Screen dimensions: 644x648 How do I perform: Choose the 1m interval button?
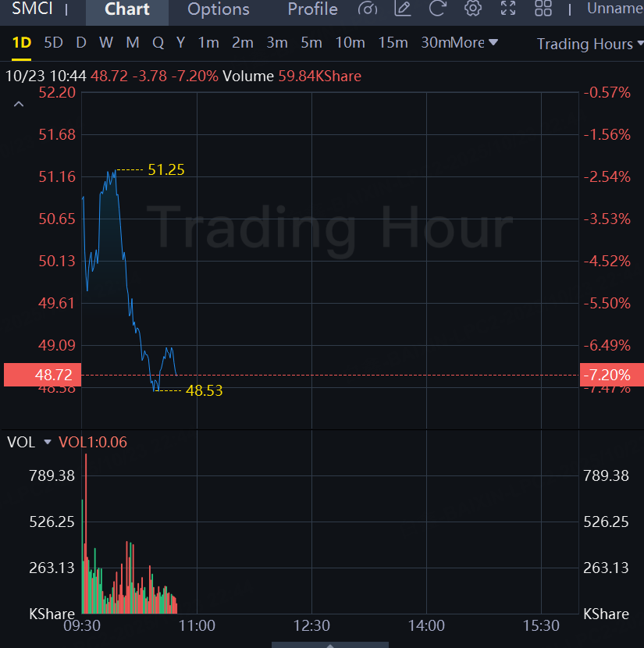point(208,43)
